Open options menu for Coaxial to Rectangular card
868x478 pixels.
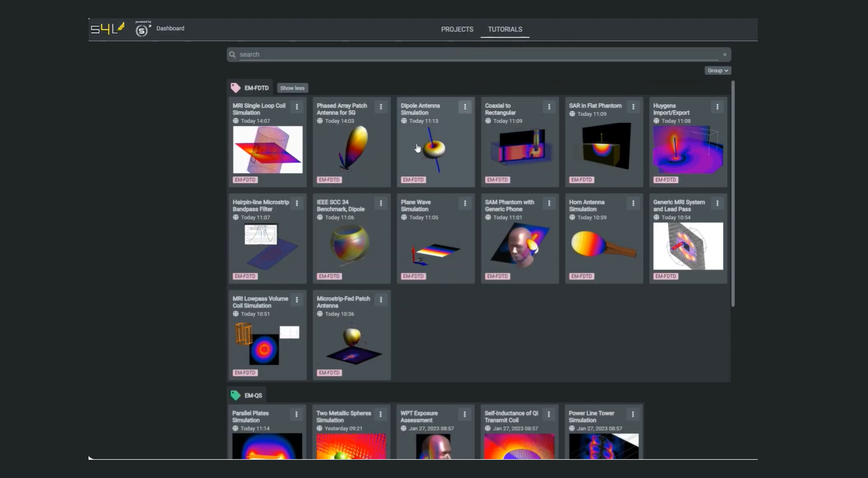[x=549, y=107]
